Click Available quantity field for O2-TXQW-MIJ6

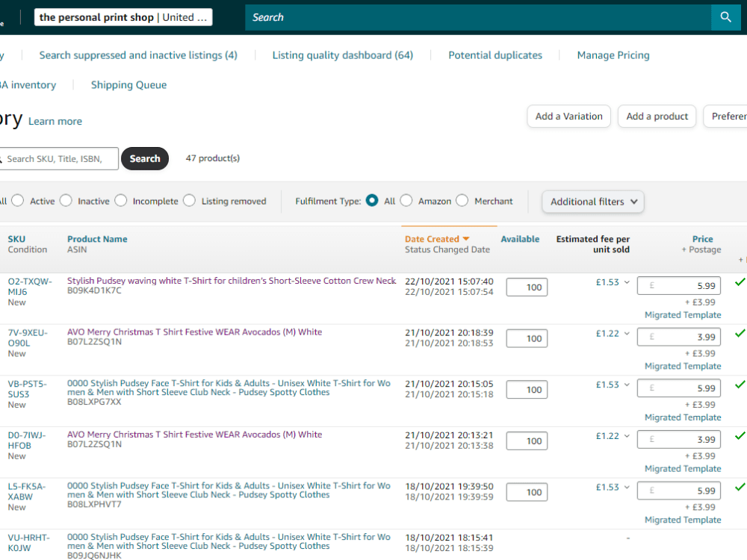(527, 287)
